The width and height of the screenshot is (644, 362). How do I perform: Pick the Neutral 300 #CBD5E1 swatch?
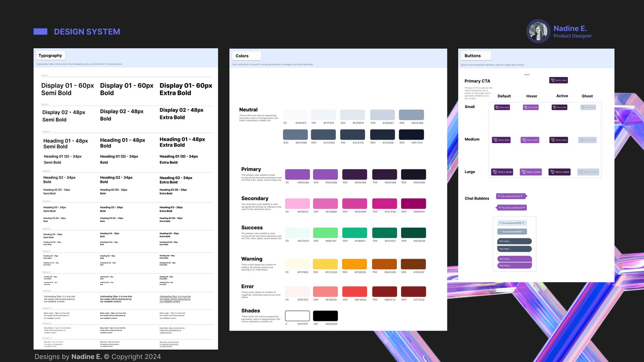pyautogui.click(x=382, y=115)
